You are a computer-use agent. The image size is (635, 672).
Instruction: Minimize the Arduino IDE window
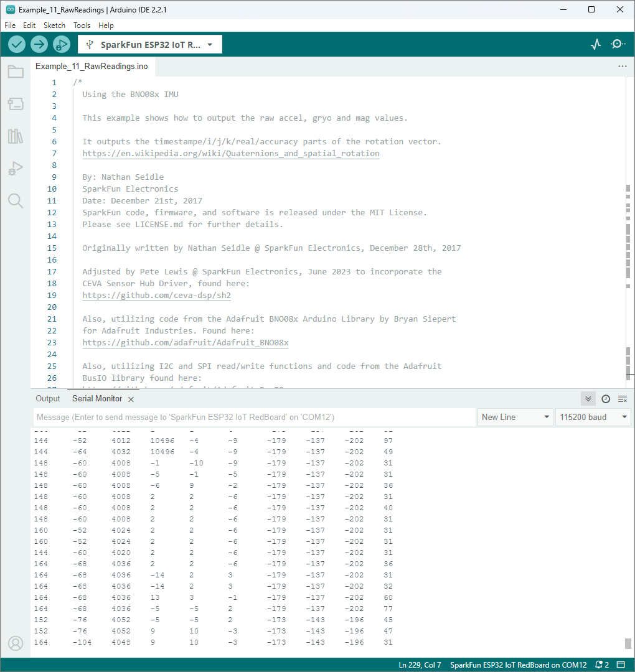[563, 9]
